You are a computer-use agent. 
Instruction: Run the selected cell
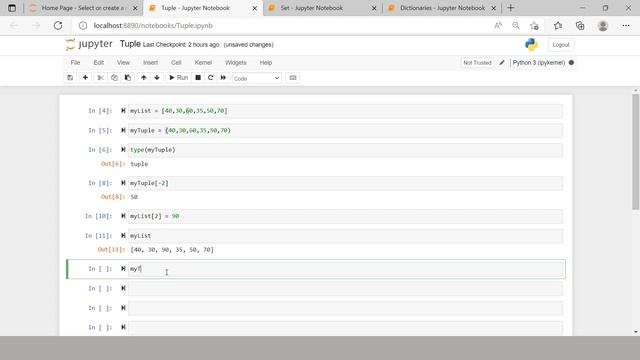point(178,78)
